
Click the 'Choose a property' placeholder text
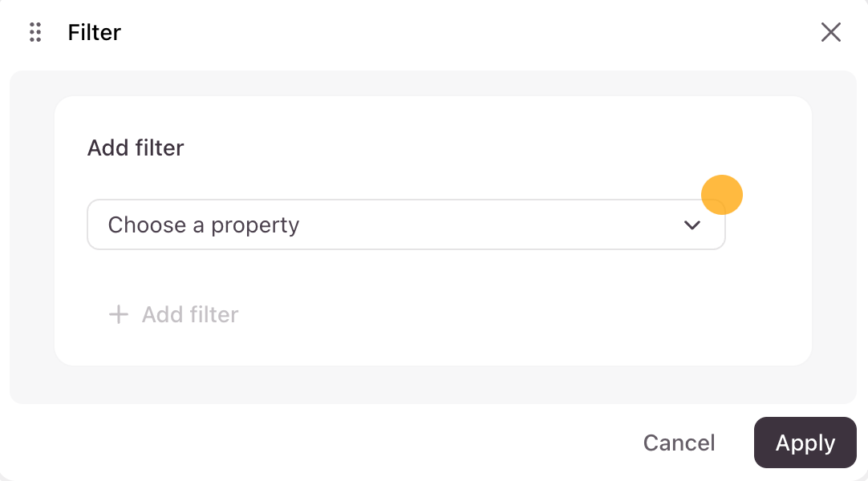(x=204, y=225)
